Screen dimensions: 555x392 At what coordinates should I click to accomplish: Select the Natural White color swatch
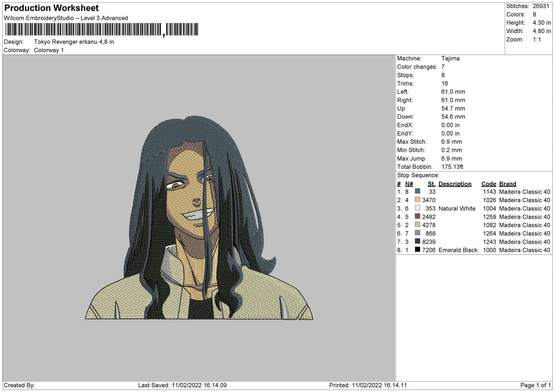click(417, 208)
